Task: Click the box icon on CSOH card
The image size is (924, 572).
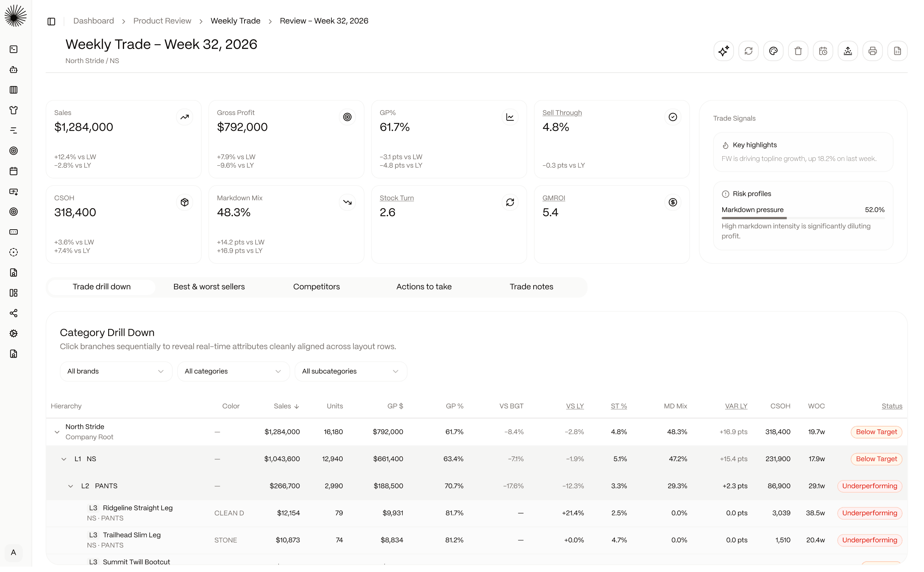Action: click(x=184, y=202)
